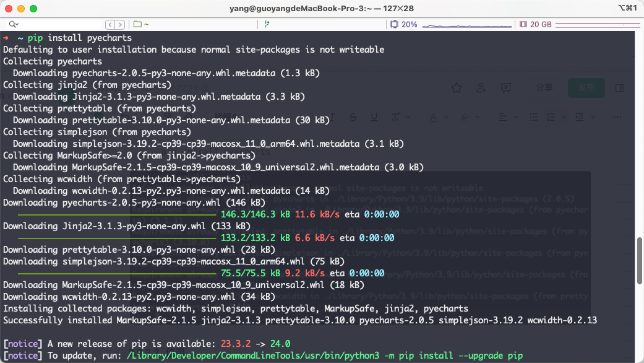Go to previous search result arrow

click(x=110, y=24)
